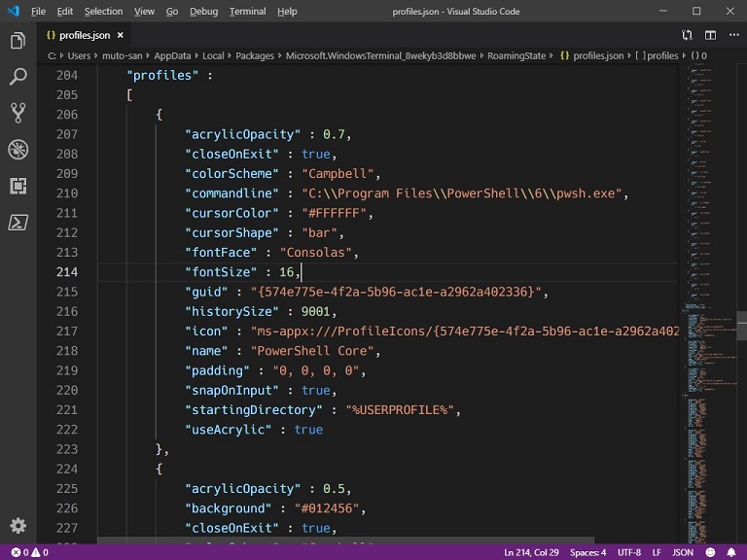
Task: Open the Help menu
Action: click(287, 11)
